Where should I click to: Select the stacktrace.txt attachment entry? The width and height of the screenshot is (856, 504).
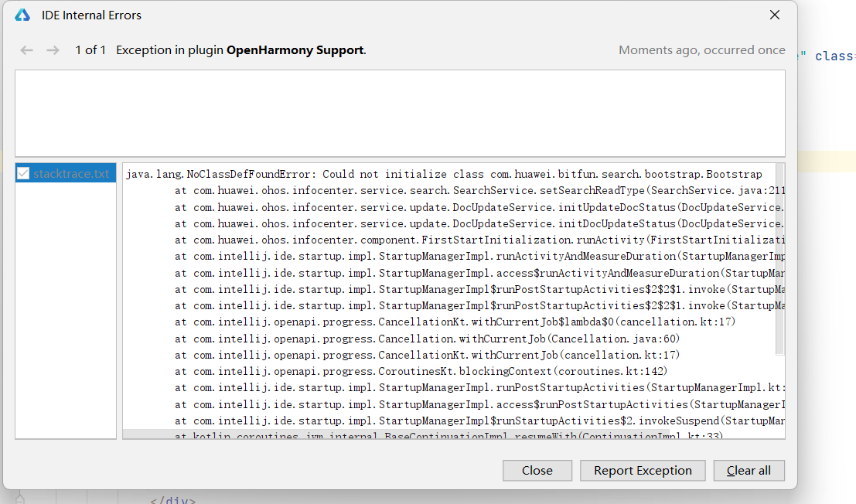66,173
